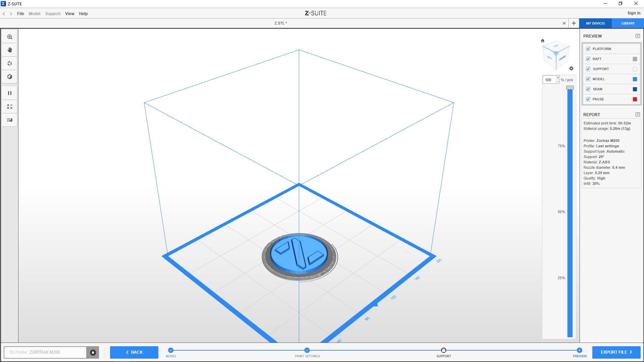Viewport: 644px width, 362px height.
Task: Click the bottom left-toolbar panel icon
Action: point(10,120)
